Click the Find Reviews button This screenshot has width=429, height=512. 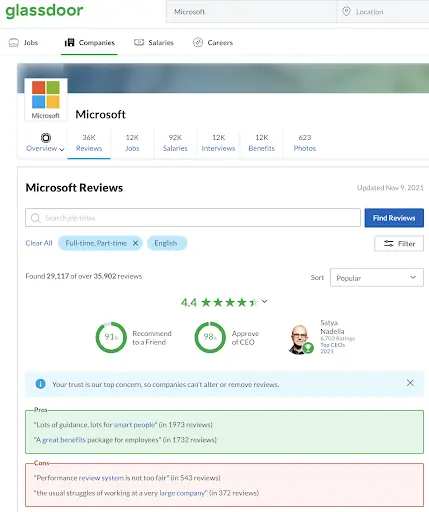point(394,218)
